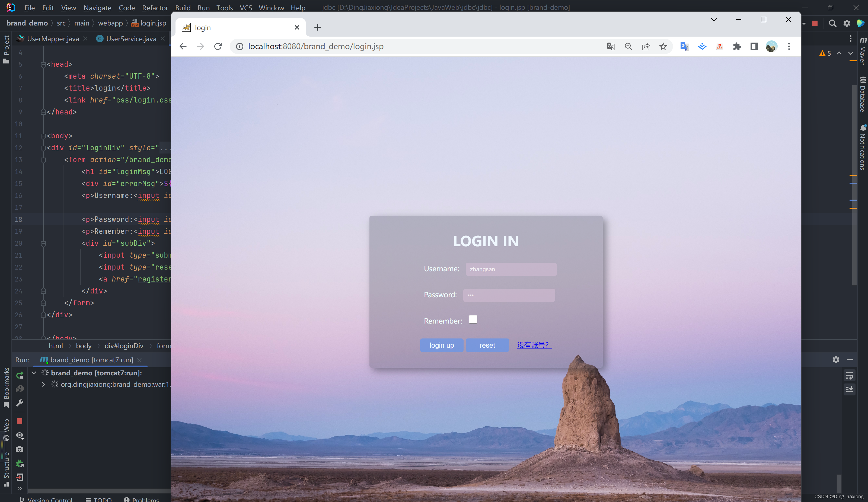Click the Google Translate extension icon
The image size is (868, 502).
tap(684, 46)
